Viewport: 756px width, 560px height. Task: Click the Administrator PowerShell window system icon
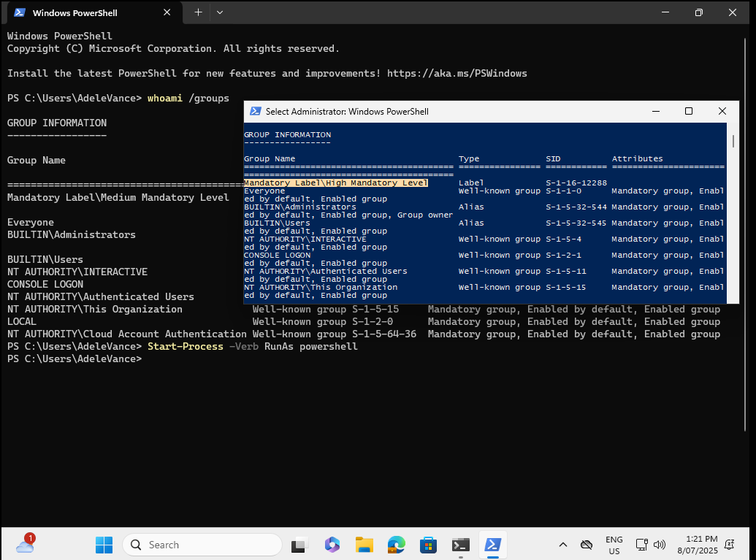click(256, 112)
